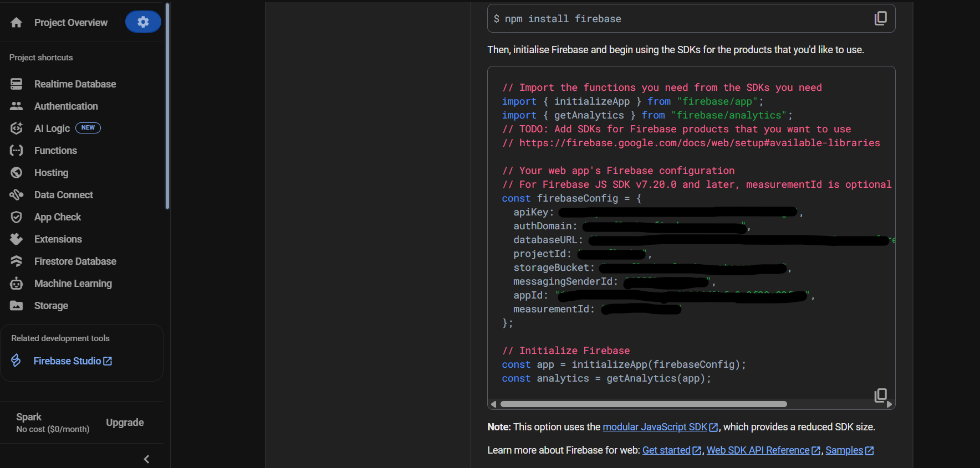Copy the firebaseConfig code snippet

tap(880, 395)
